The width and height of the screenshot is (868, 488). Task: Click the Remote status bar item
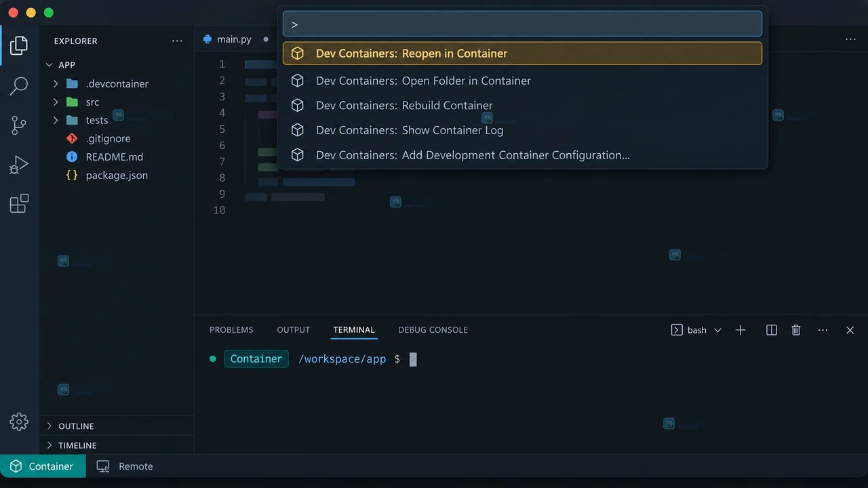tap(125, 466)
